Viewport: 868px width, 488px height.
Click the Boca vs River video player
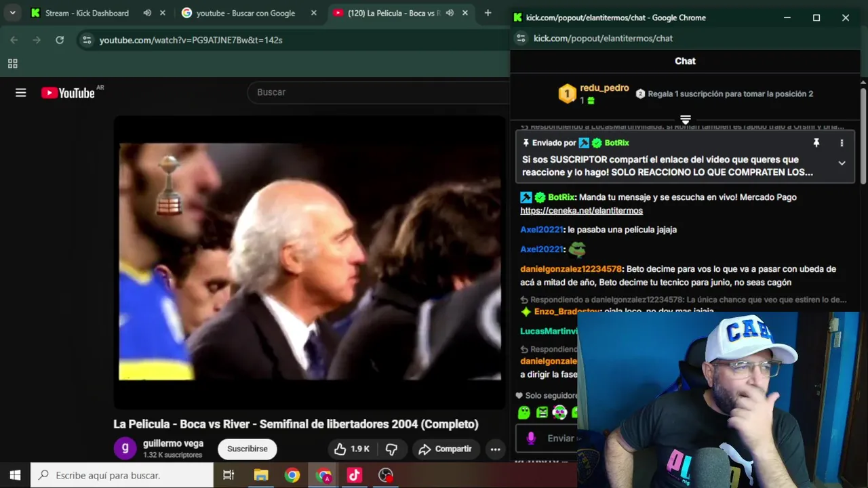tap(310, 262)
